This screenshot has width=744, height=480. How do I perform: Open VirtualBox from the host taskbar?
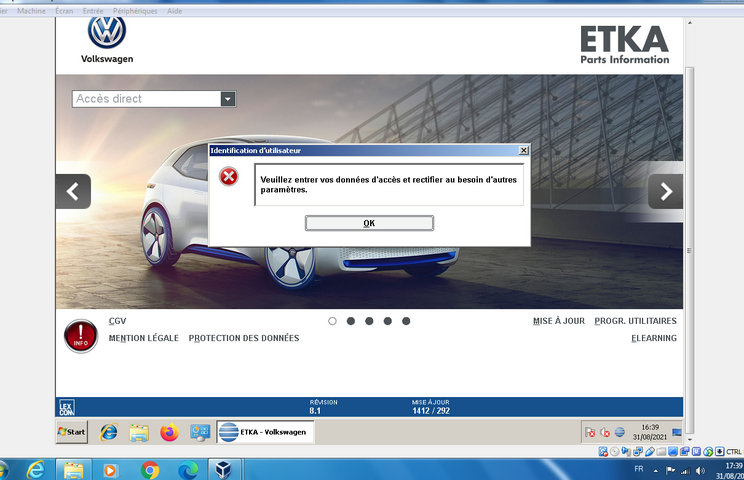(x=225, y=469)
